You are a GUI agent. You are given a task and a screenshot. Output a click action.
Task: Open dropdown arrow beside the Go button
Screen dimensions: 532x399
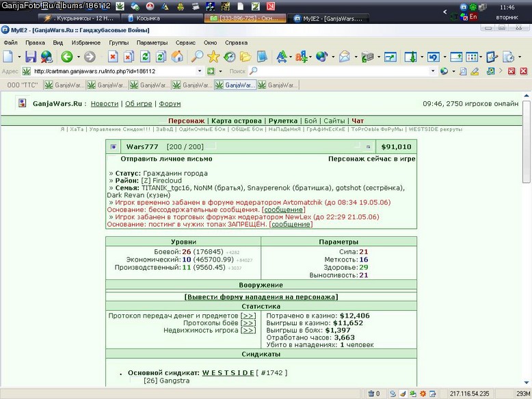pyautogui.click(x=221, y=71)
